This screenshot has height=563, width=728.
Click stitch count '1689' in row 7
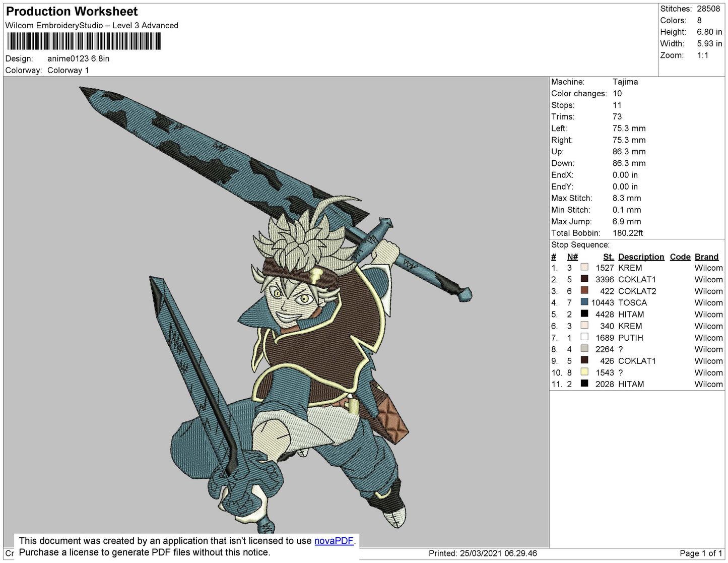pos(605,338)
